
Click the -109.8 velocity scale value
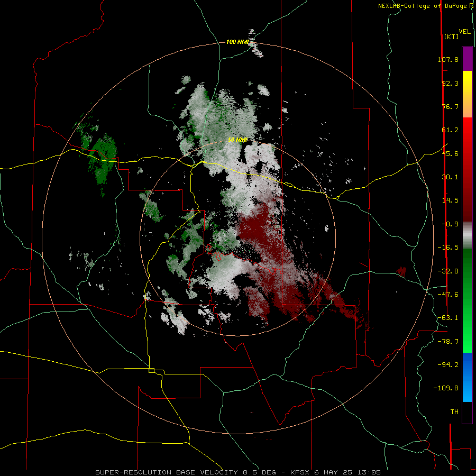coord(446,388)
